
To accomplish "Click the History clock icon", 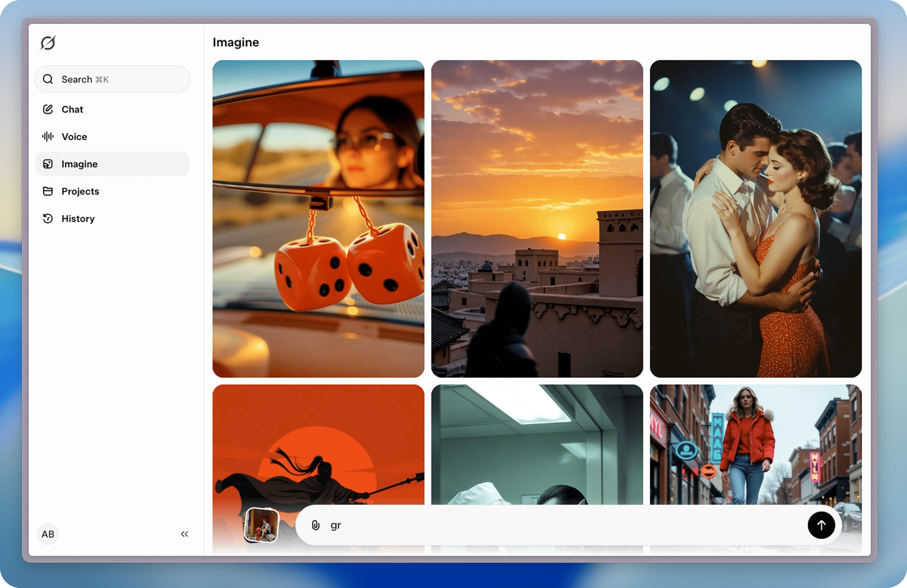I will 48,219.
